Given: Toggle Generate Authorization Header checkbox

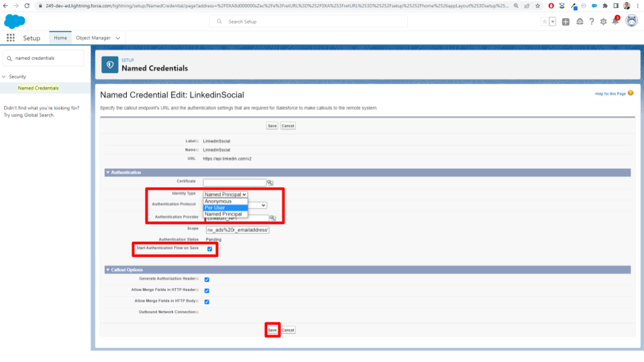Looking at the screenshot, I should coord(207,280).
